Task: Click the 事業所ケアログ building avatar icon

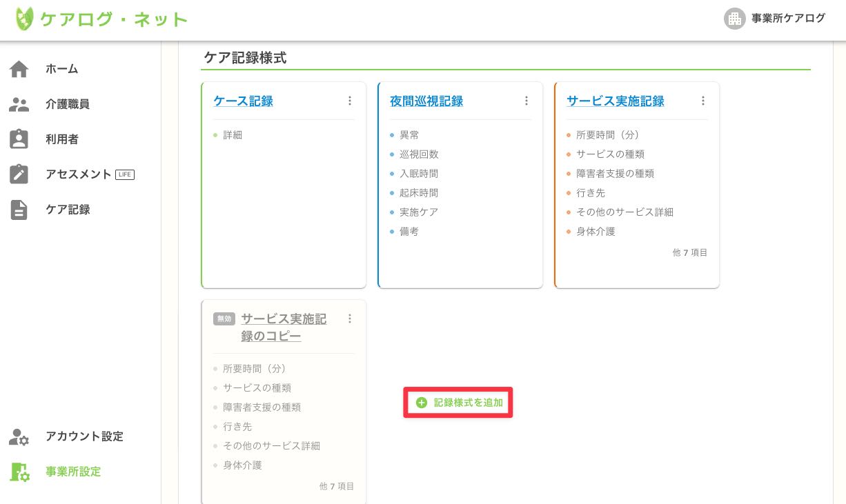Action: pyautogui.click(x=735, y=19)
